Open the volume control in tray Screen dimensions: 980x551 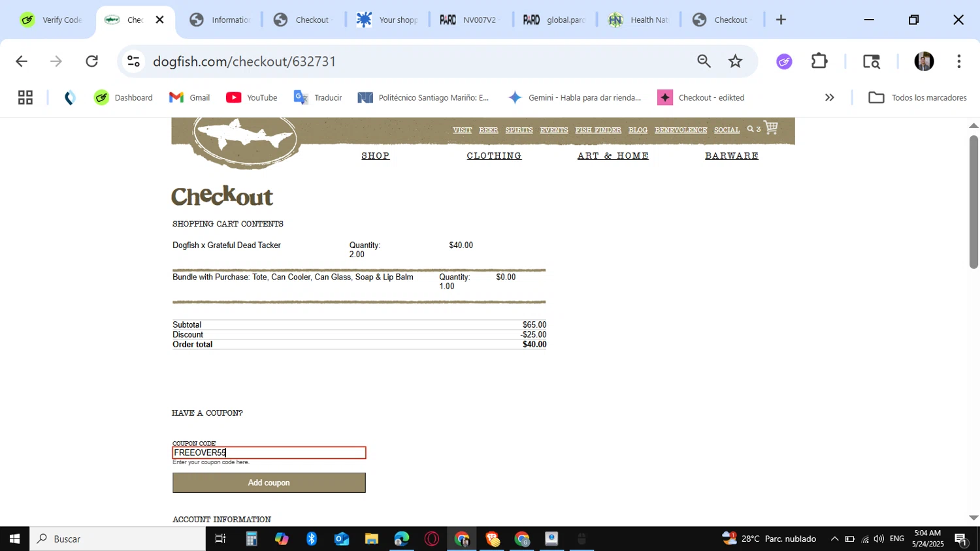click(879, 539)
